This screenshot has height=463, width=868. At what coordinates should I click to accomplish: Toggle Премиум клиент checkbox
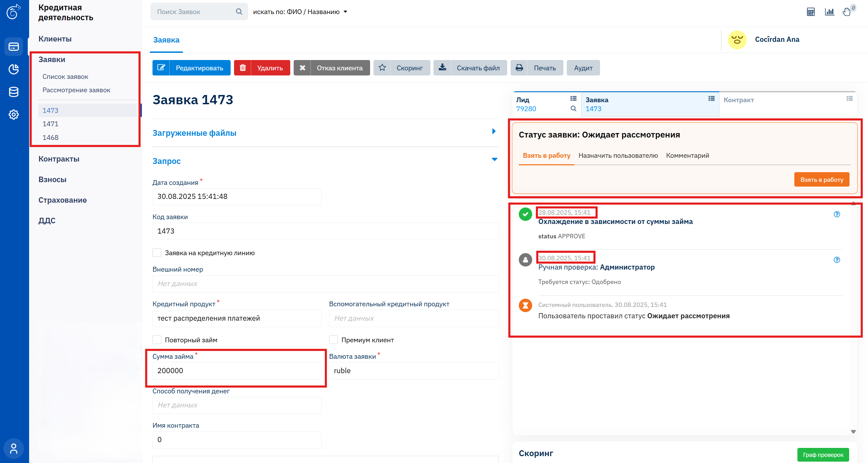[x=333, y=340]
